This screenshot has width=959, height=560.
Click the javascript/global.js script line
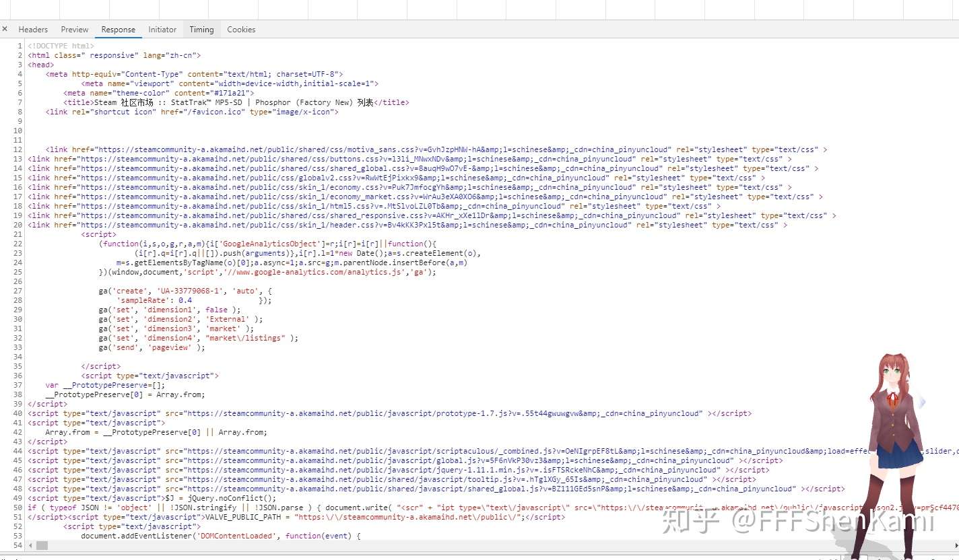click(405, 460)
